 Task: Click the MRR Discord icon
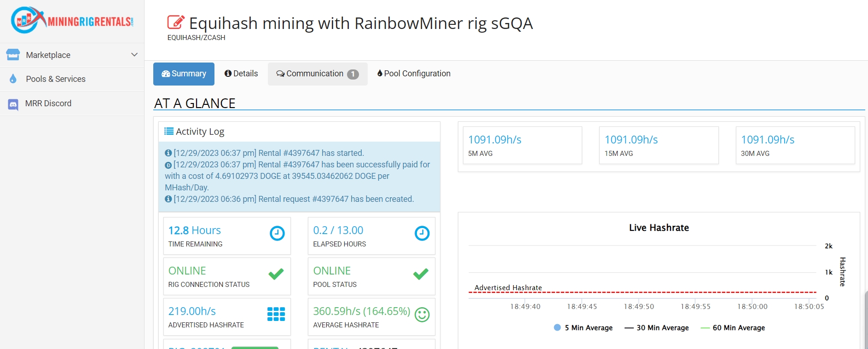[13, 104]
